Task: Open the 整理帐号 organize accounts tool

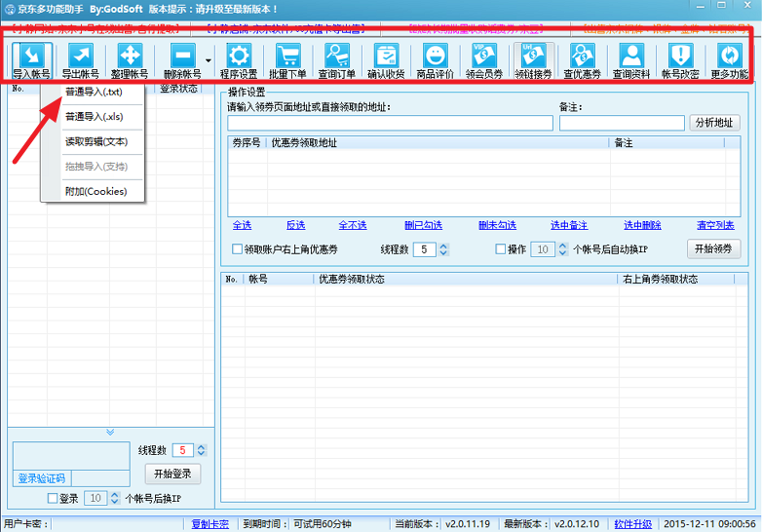Action: coord(130,60)
